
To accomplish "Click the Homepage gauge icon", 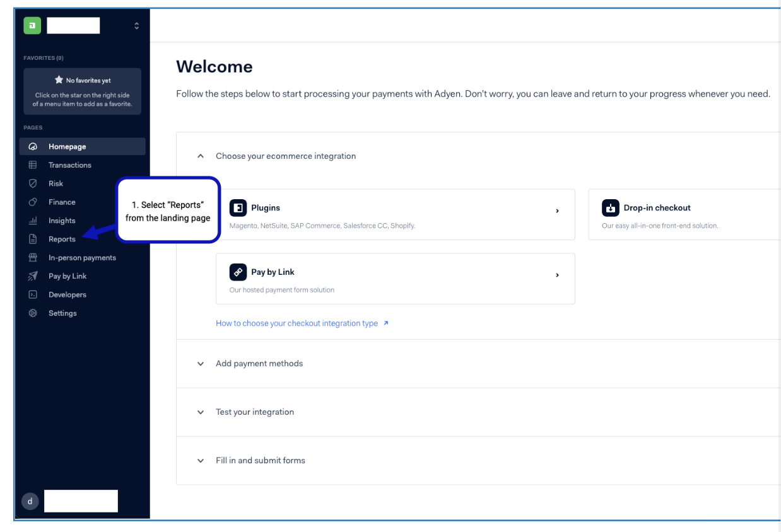I will point(33,146).
